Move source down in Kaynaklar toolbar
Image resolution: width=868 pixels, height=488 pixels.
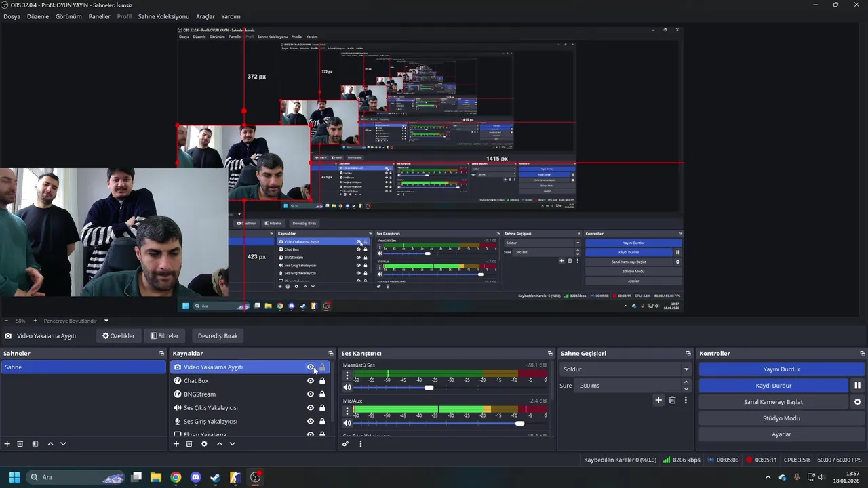232,444
